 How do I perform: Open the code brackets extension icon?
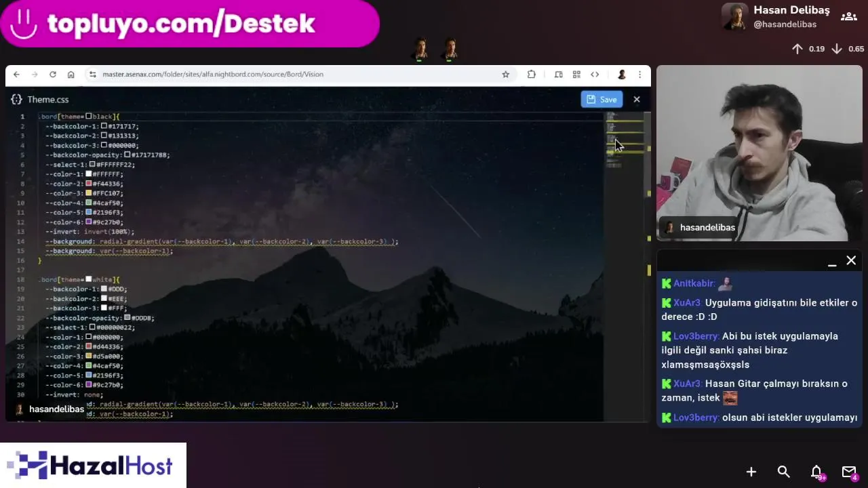pyautogui.click(x=595, y=75)
